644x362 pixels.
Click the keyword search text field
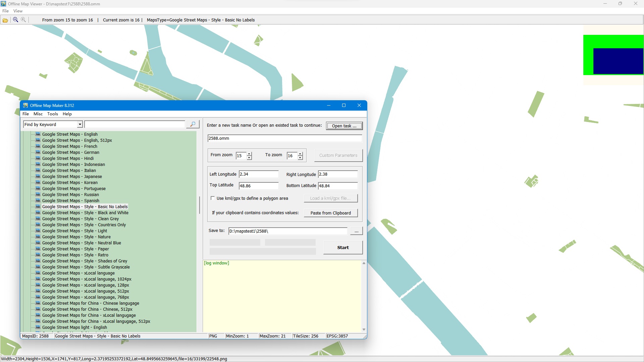pos(135,124)
